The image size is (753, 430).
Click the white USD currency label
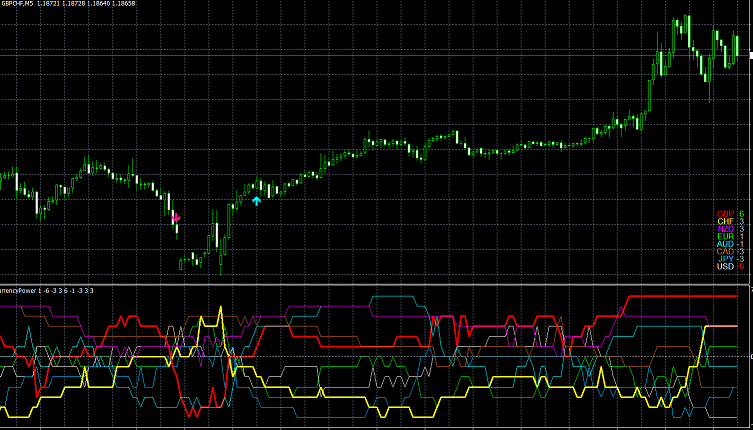point(726,267)
